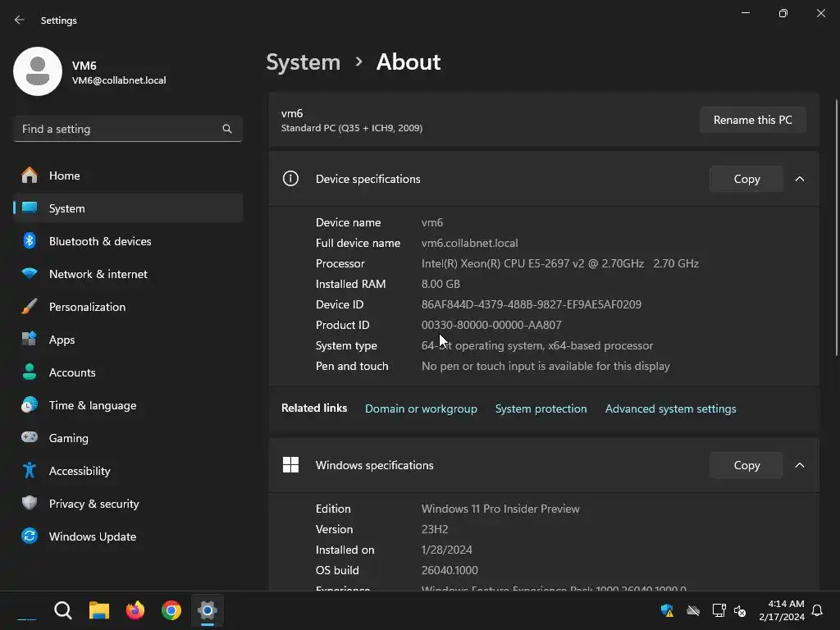Open Gaming settings
Viewport: 840px width, 630px height.
(x=127, y=438)
